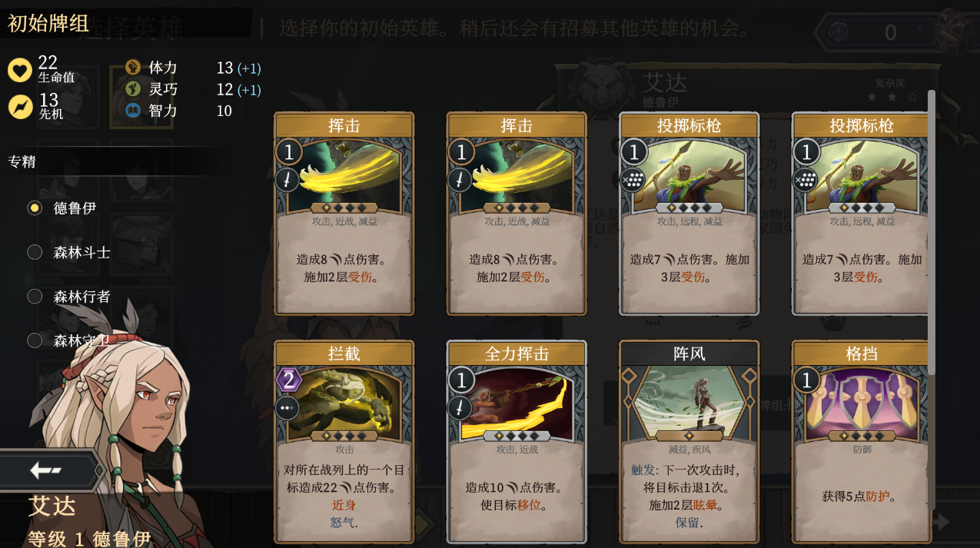Click the book intelligence stat icon
980x548 pixels.
click(x=133, y=111)
